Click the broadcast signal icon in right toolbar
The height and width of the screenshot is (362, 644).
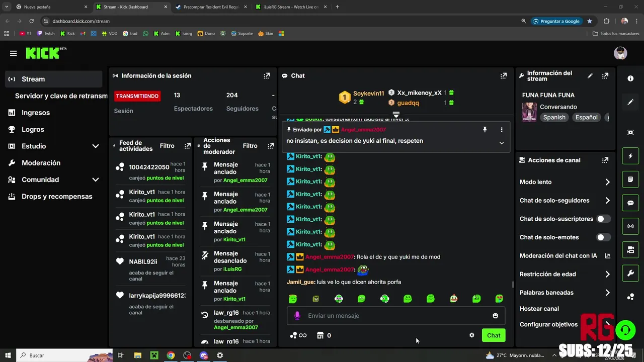pos(630,226)
